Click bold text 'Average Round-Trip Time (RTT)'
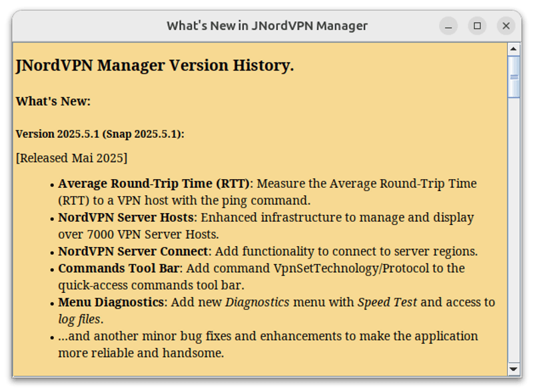 (154, 184)
